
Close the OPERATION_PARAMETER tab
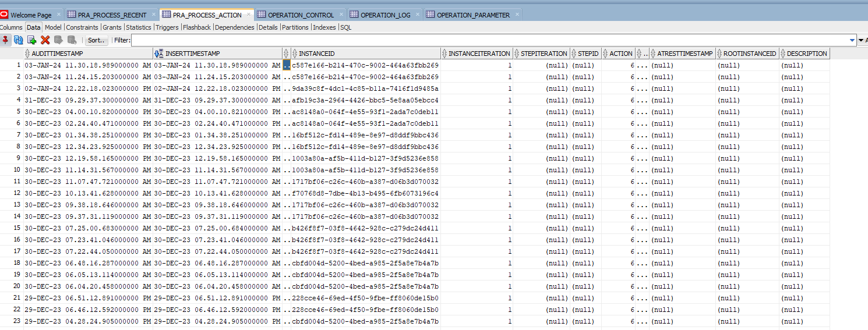point(517,15)
